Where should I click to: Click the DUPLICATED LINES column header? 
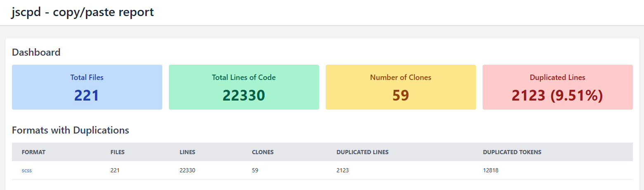362,152
